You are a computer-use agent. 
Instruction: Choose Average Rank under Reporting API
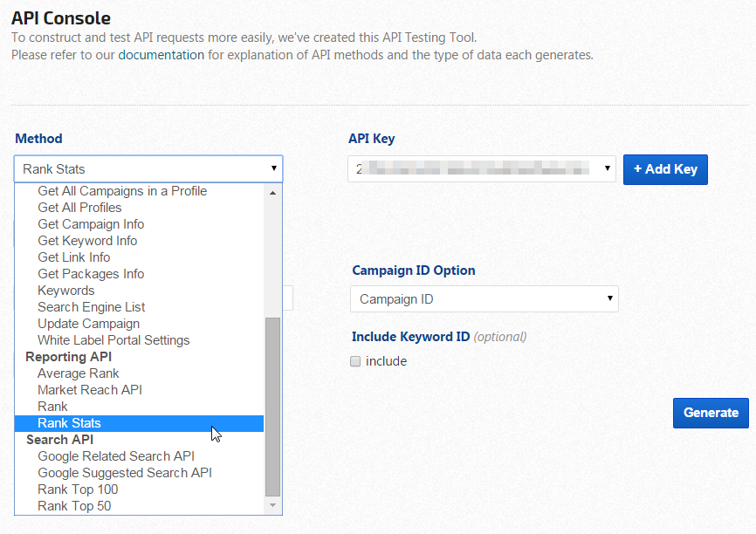coord(79,373)
